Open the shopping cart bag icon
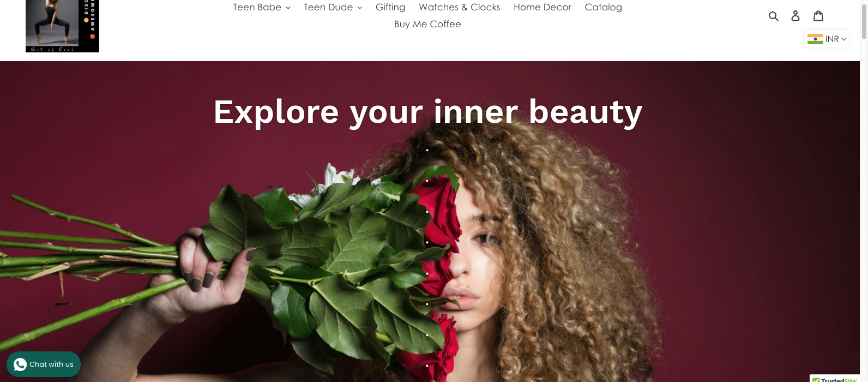Viewport: 868px width, 382px height. (818, 15)
